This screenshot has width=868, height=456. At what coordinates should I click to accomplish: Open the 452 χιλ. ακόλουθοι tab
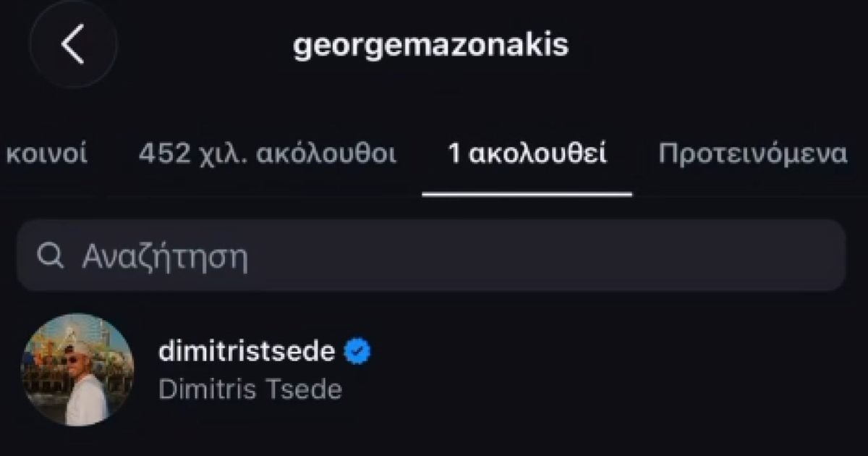pyautogui.click(x=267, y=154)
